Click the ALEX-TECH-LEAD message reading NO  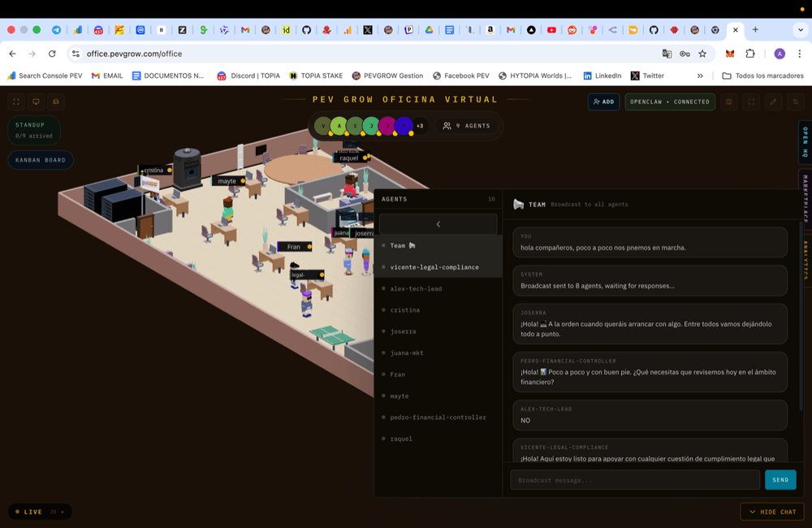[x=650, y=415]
